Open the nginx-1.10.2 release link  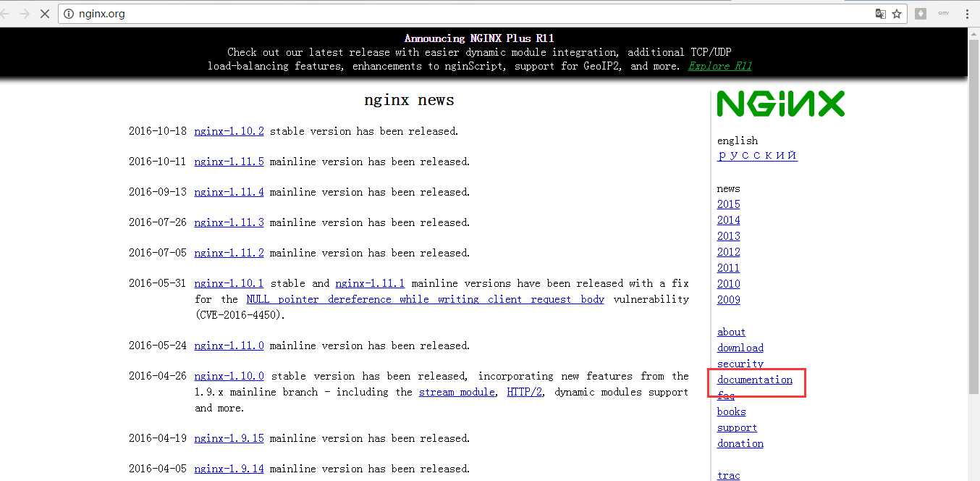click(229, 132)
